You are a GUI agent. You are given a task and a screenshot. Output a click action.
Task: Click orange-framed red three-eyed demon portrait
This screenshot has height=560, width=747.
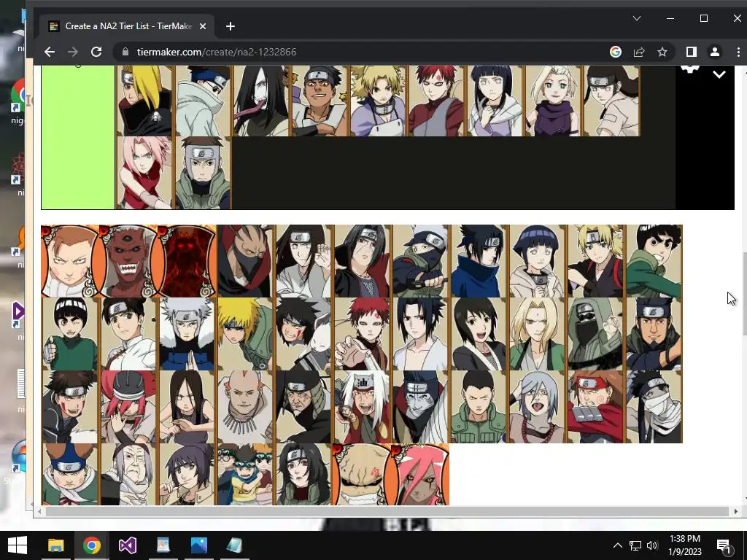pyautogui.click(x=128, y=261)
